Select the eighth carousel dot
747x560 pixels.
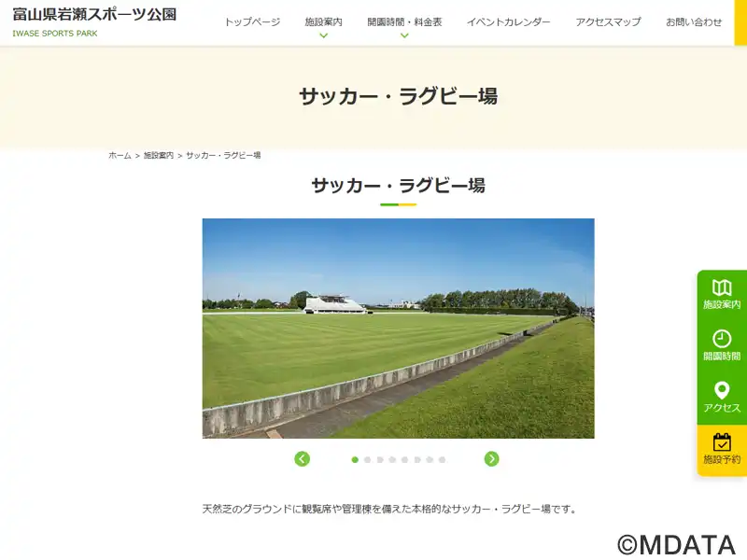point(442,459)
